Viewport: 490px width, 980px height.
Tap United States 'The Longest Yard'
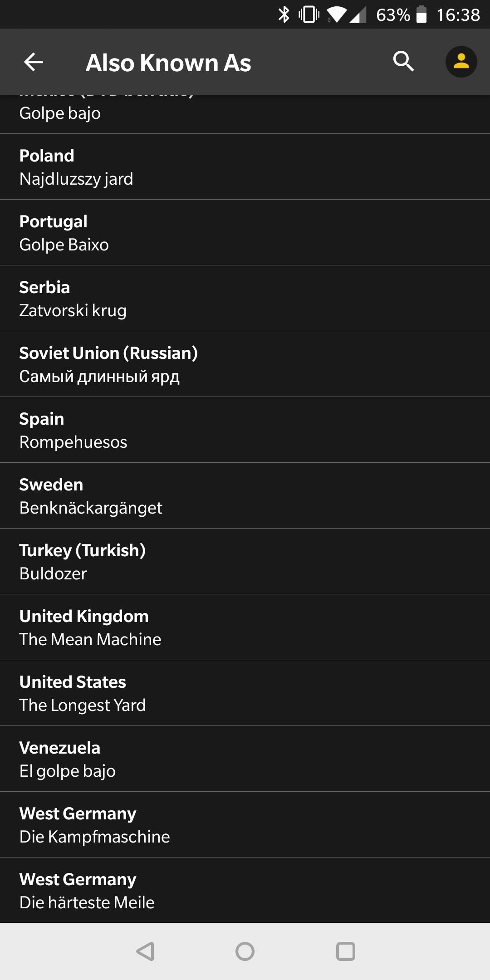pos(245,693)
